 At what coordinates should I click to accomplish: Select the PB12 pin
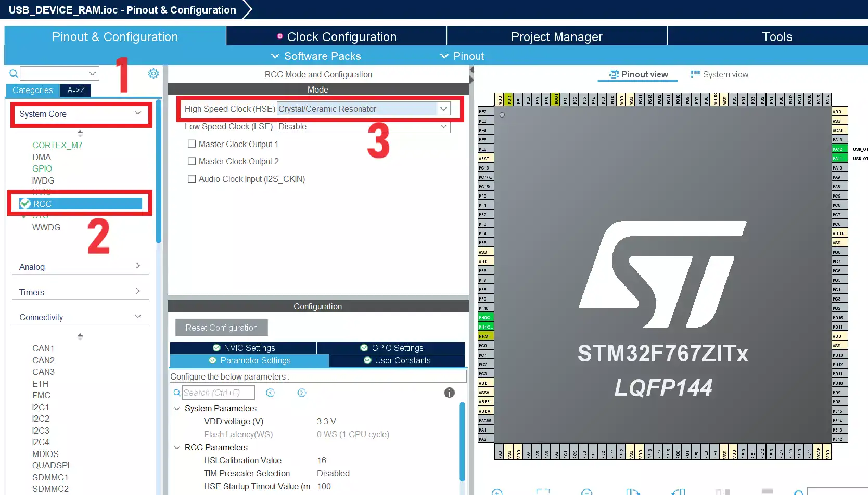[840, 439]
